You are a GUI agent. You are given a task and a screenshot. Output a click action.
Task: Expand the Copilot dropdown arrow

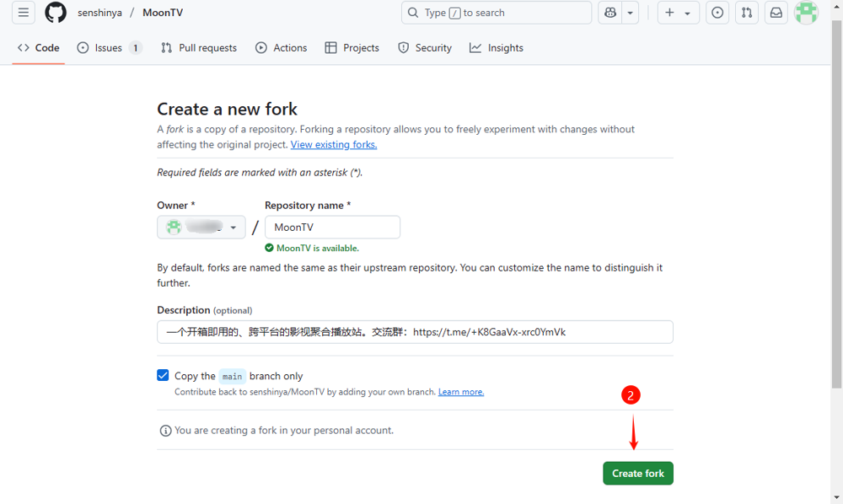(630, 13)
